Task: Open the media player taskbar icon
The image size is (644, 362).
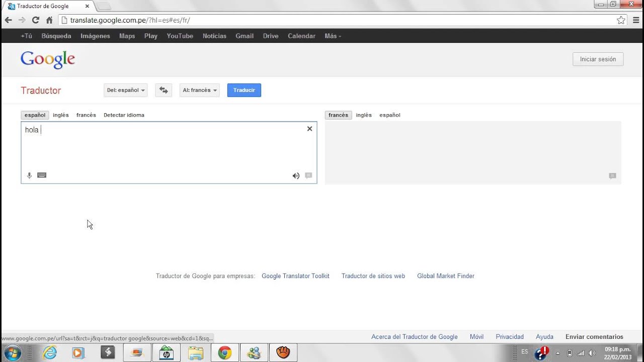Action: click(x=77, y=353)
